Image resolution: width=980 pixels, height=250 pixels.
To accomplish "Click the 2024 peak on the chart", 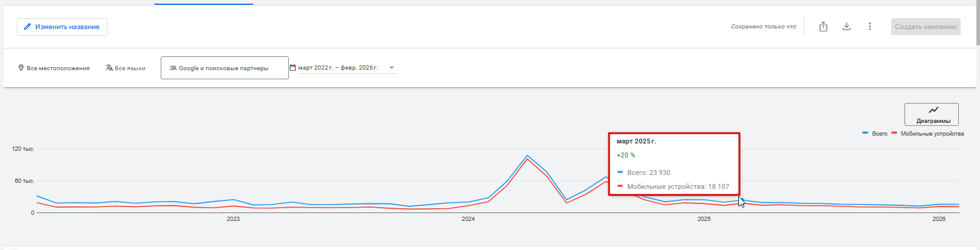I will tap(527, 156).
